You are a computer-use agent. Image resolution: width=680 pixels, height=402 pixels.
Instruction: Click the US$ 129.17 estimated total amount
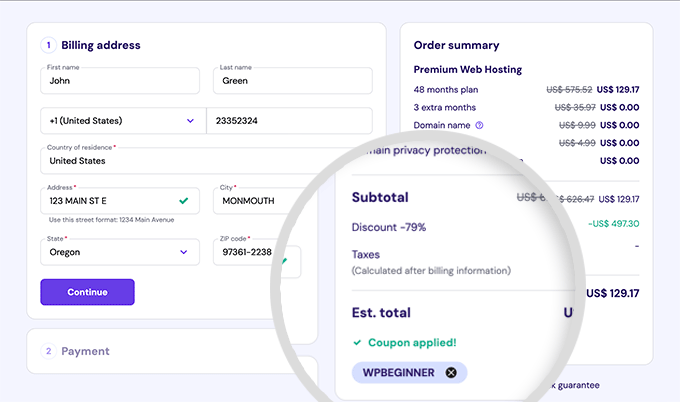click(612, 294)
